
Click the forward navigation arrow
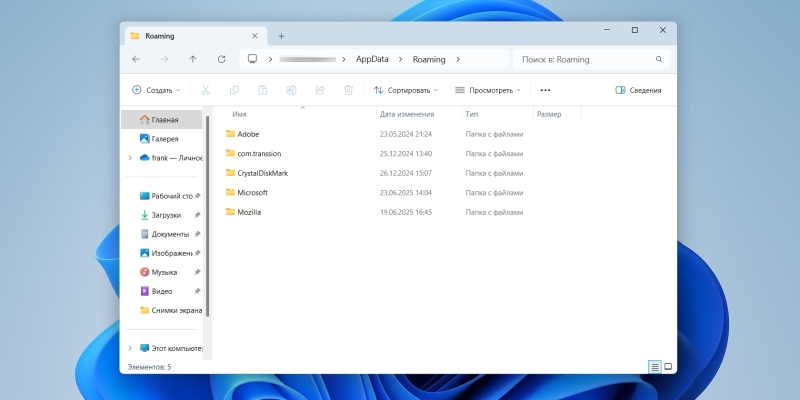tap(164, 59)
